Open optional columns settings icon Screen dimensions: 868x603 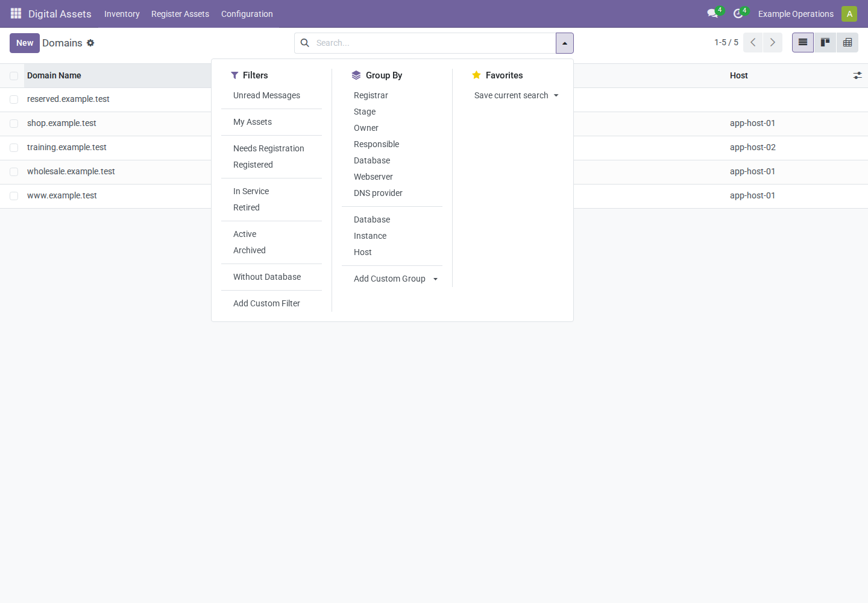(857, 75)
